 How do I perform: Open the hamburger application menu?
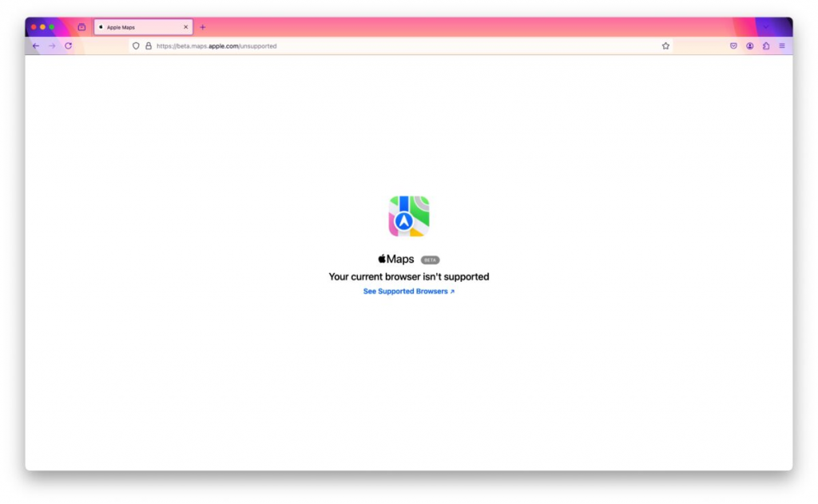[x=782, y=46]
